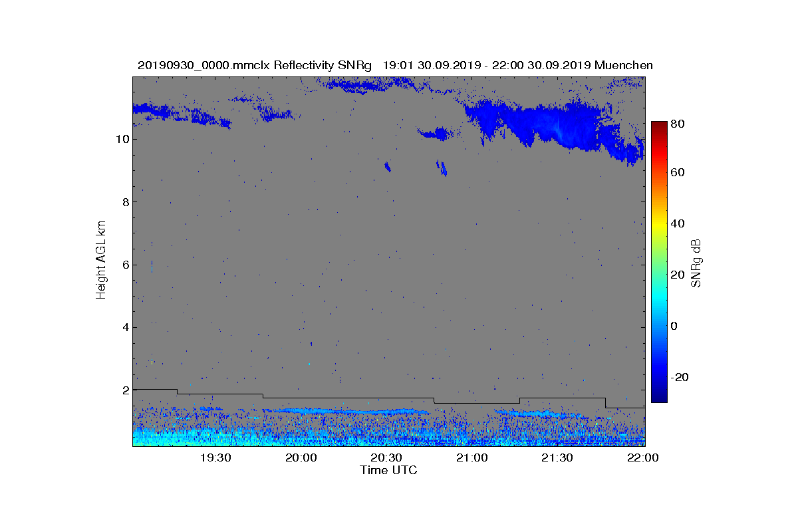This screenshot has width=798, height=532.
Task: Click the colorbar value 80
Action: click(678, 122)
